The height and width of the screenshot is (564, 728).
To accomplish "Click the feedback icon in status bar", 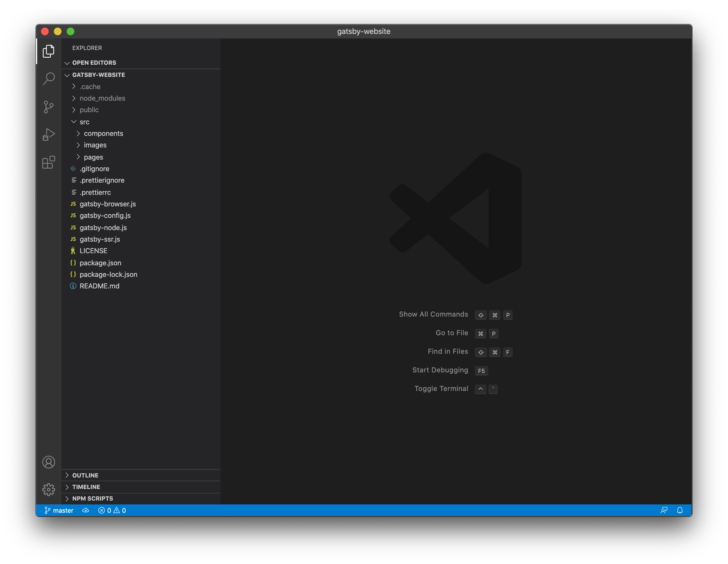I will click(x=664, y=511).
